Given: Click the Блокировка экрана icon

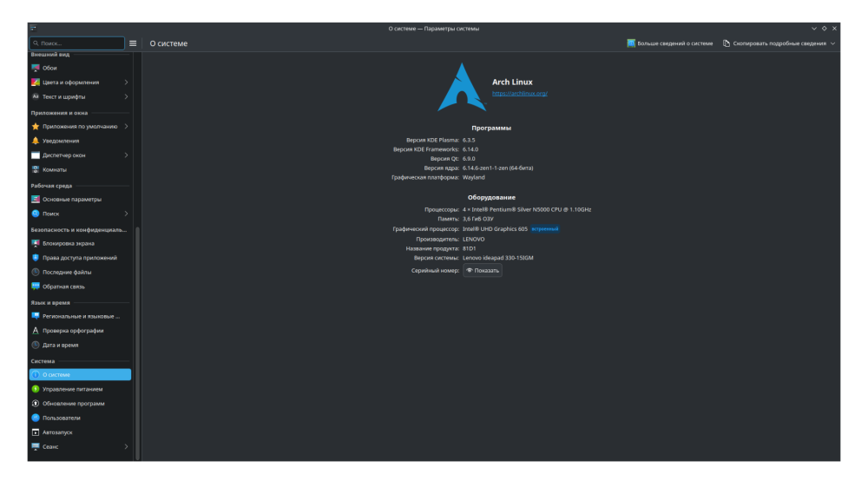Looking at the screenshot, I should (x=36, y=243).
